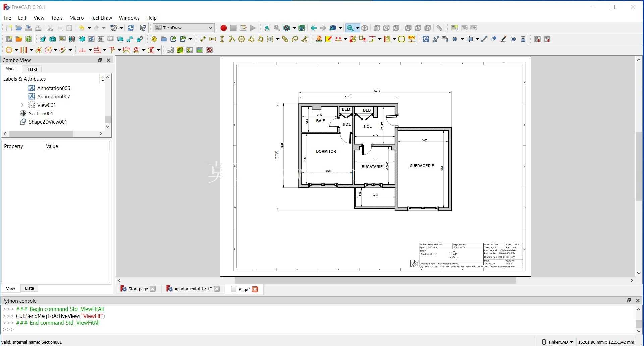This screenshot has height=346, width=644.
Task: Float the Python console panel
Action: (x=629, y=300)
